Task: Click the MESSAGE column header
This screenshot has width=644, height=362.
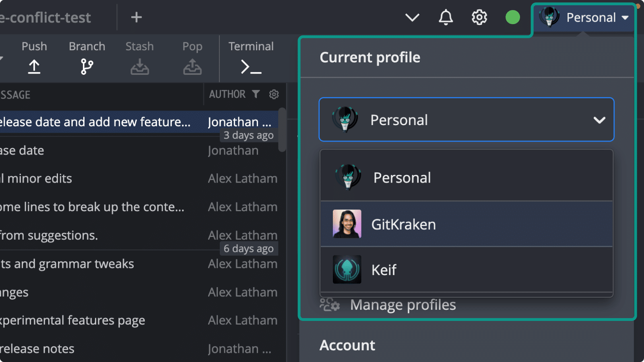Action: (15, 95)
